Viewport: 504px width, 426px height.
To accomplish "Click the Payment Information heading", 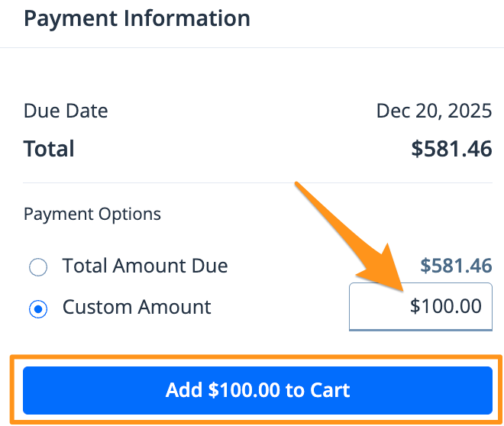I will (x=137, y=18).
